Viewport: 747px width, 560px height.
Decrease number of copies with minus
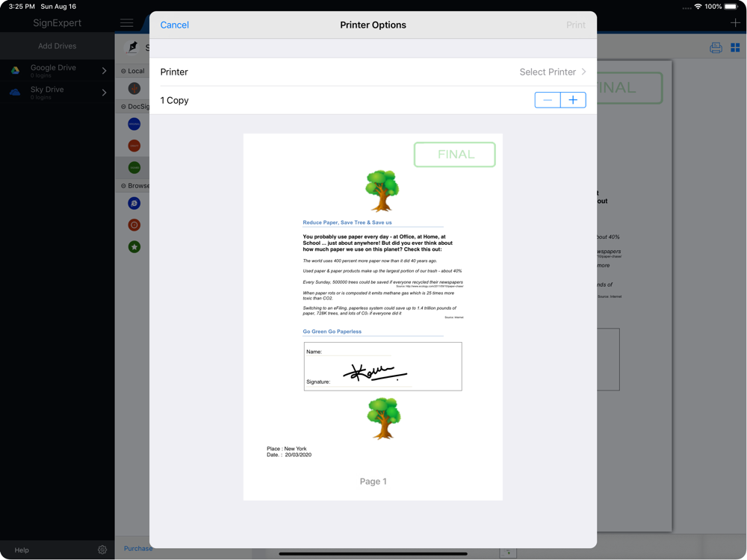click(548, 100)
